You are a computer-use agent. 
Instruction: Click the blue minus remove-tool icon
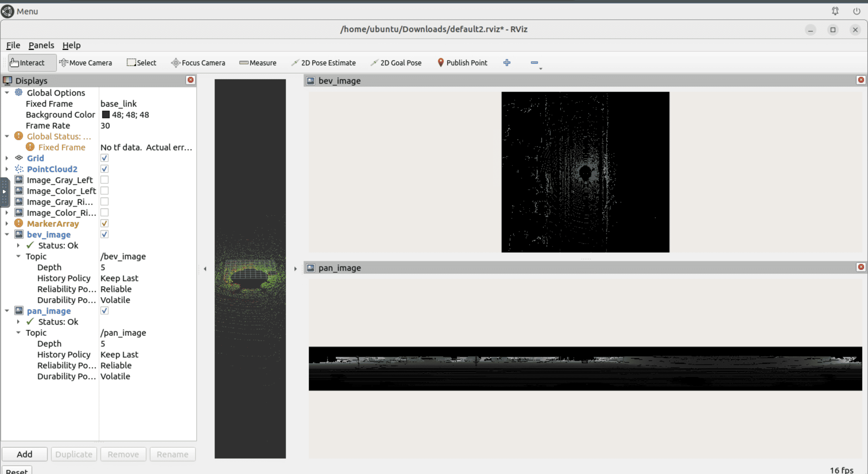coord(534,63)
